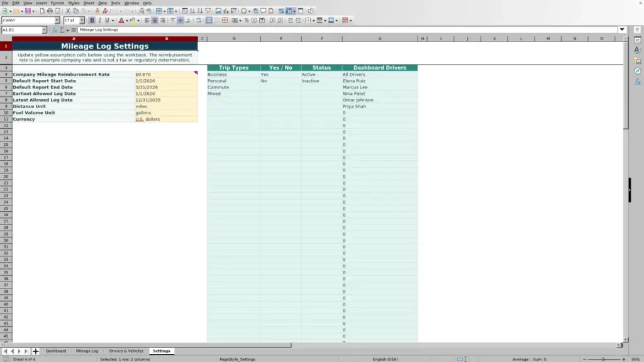Toggle Align Top vertical alignment
This screenshot has height=362, width=644.
click(x=173, y=21)
